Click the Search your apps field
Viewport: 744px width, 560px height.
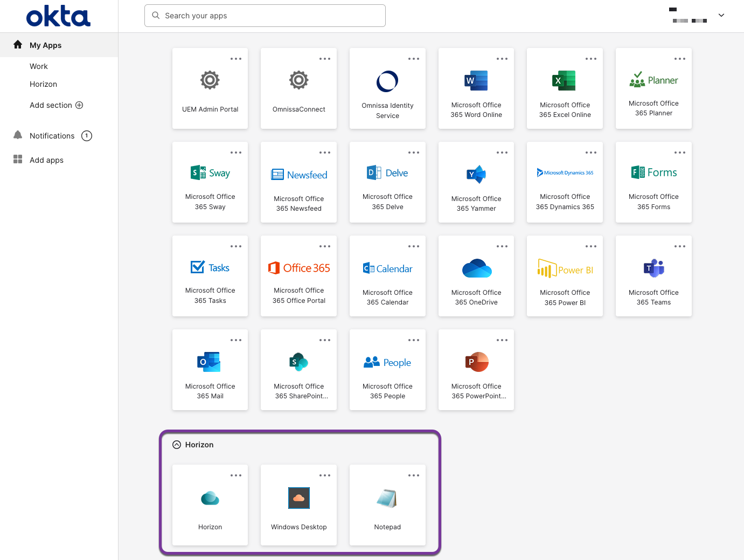pyautogui.click(x=265, y=16)
